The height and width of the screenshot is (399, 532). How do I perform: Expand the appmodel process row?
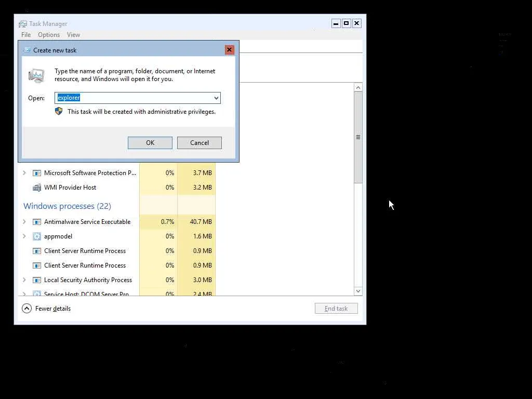click(x=24, y=236)
